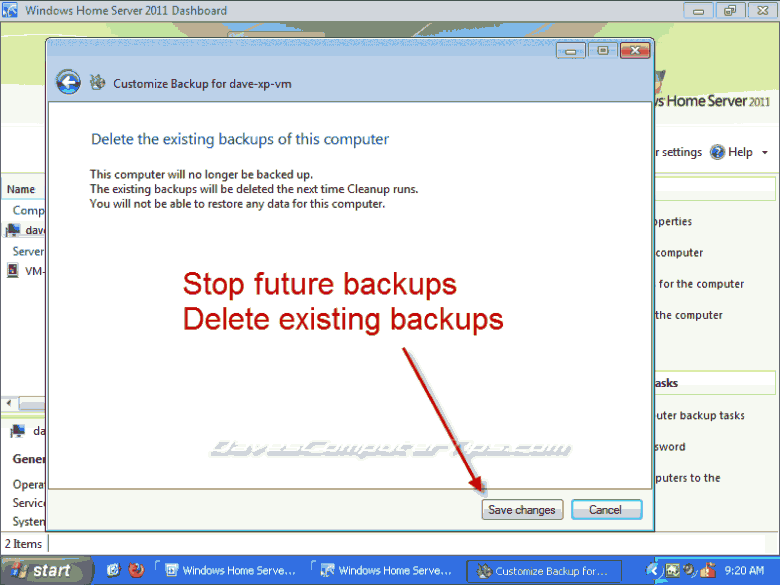Expand hidden system tray icons chevron
Viewport: 780px width, 585px height.
point(652,570)
